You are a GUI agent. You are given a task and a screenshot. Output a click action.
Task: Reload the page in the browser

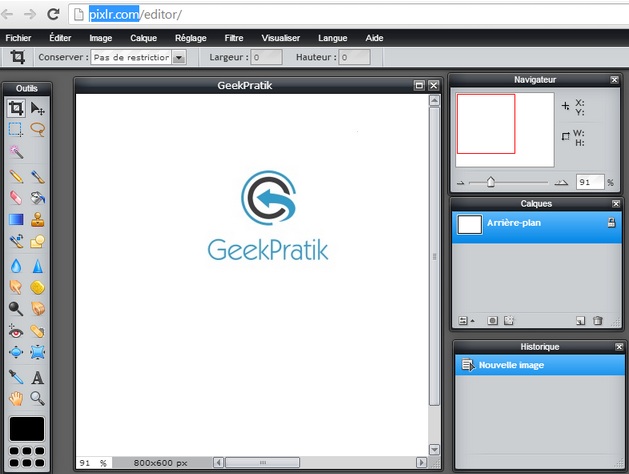(x=53, y=14)
